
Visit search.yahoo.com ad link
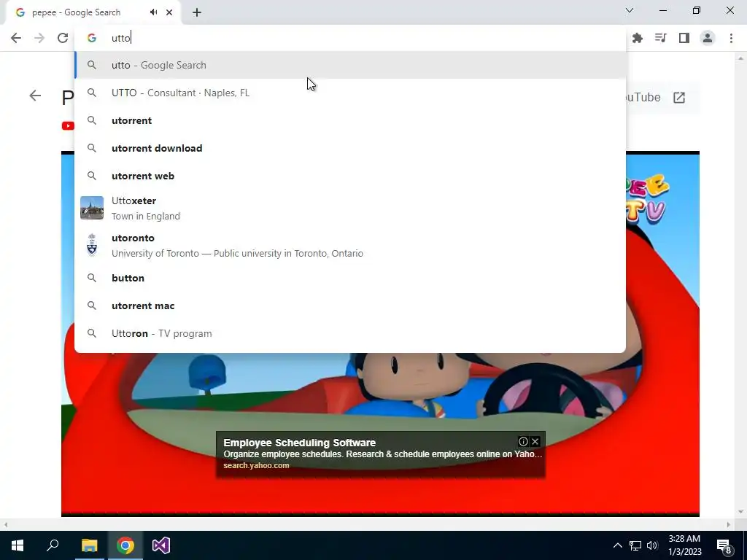point(256,466)
